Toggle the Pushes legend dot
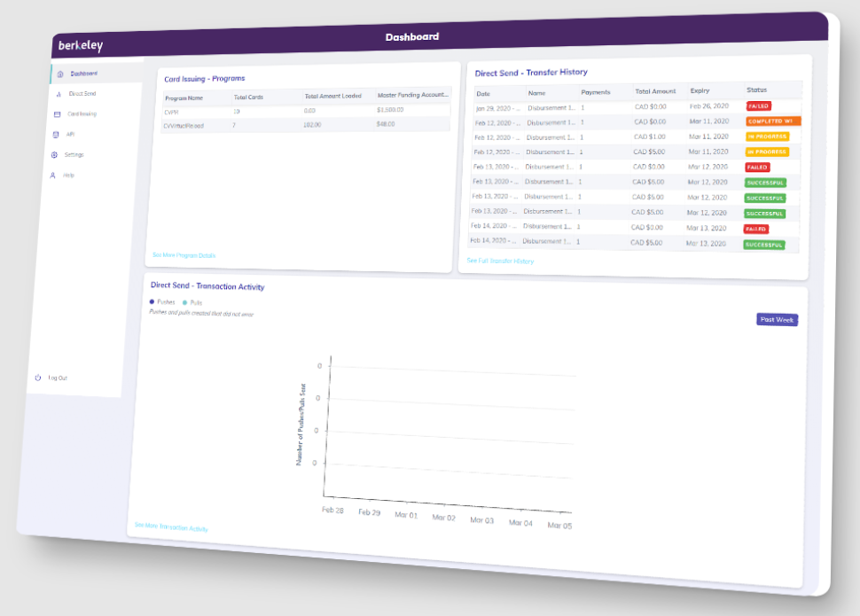The width and height of the screenshot is (860, 616). (152, 301)
